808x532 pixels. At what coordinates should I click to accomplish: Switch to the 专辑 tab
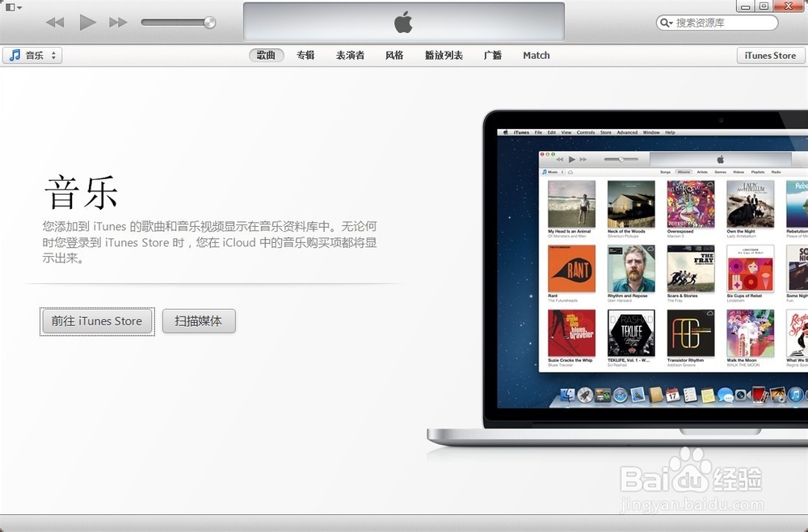tap(305, 55)
